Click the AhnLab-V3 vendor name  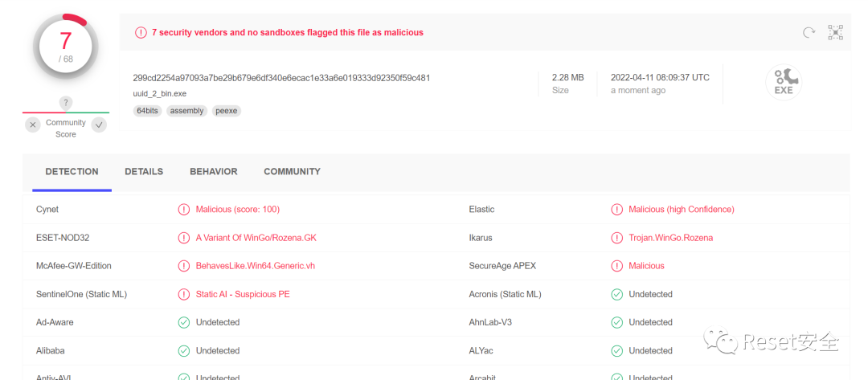[x=490, y=322]
